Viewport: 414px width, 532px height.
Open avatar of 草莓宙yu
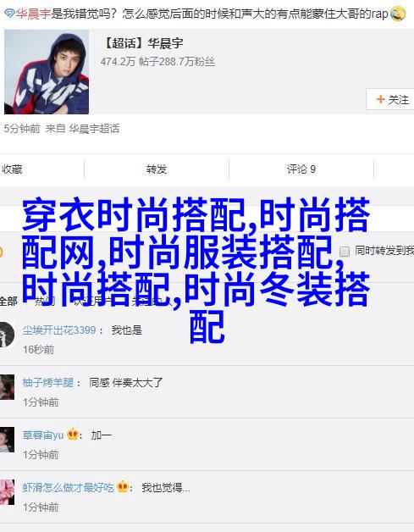click(7, 440)
